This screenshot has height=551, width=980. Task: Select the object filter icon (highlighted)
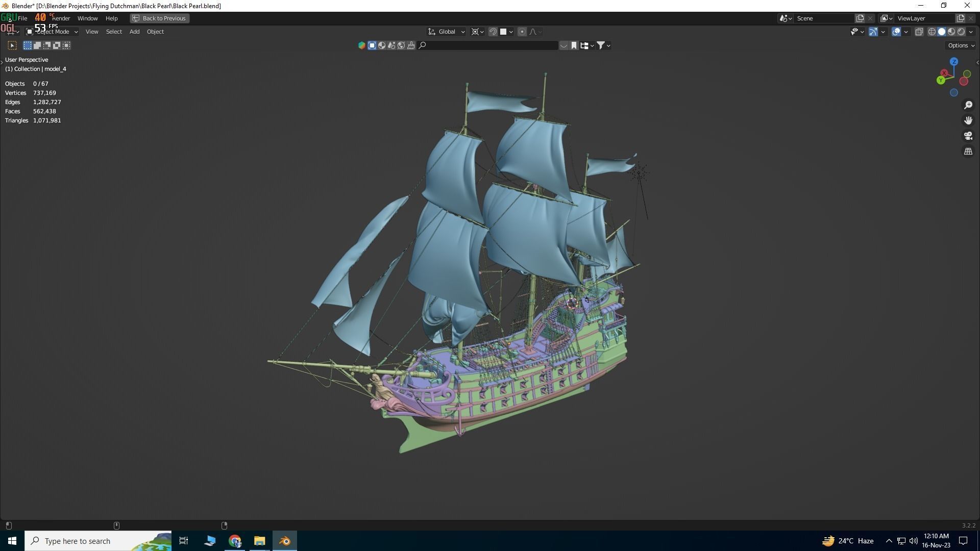[x=372, y=45]
